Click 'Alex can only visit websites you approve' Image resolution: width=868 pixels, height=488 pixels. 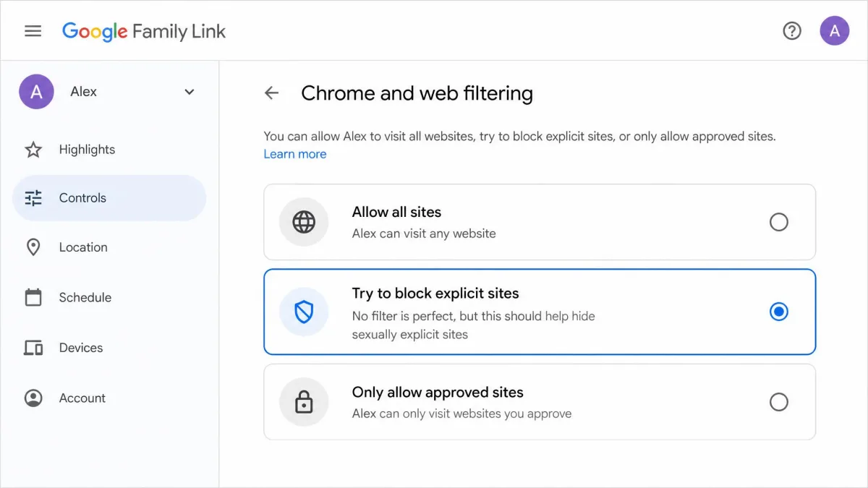[461, 414]
